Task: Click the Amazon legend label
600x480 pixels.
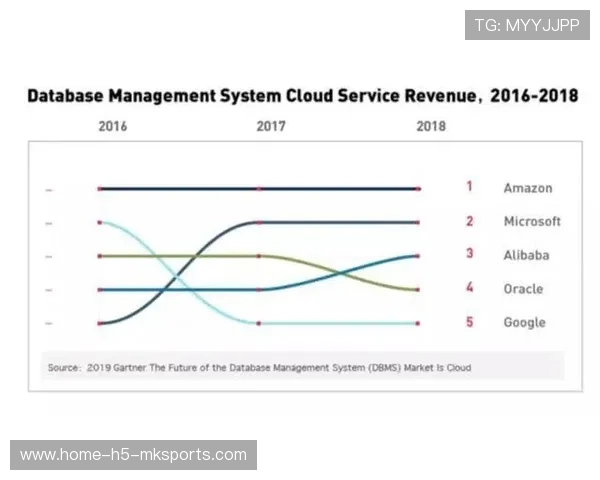Action: click(527, 188)
